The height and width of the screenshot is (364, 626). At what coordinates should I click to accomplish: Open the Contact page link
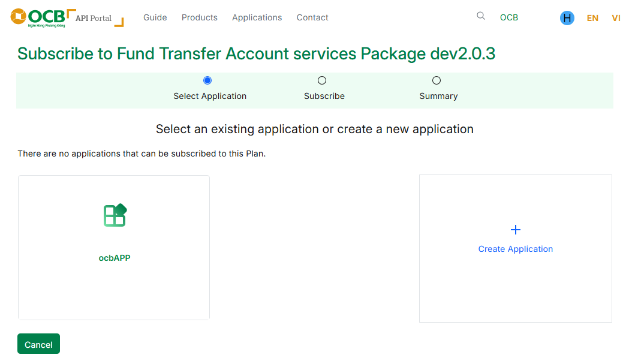click(312, 17)
